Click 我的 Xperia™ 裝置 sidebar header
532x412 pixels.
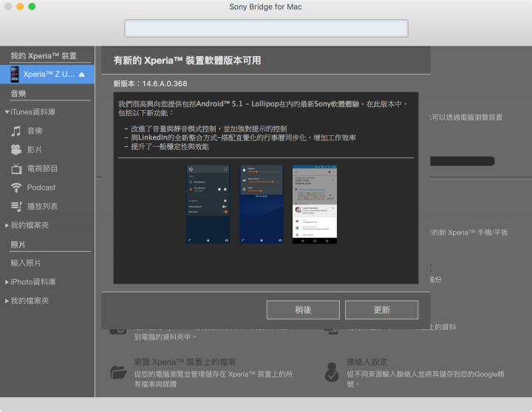(x=44, y=55)
